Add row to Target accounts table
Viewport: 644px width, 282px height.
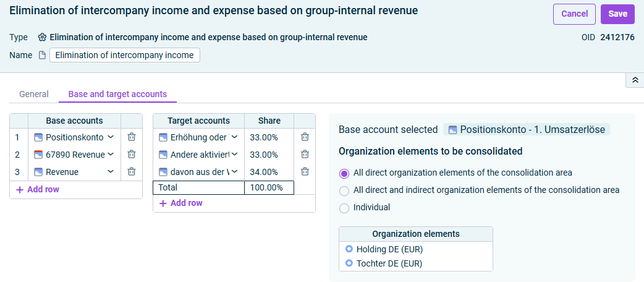click(181, 203)
